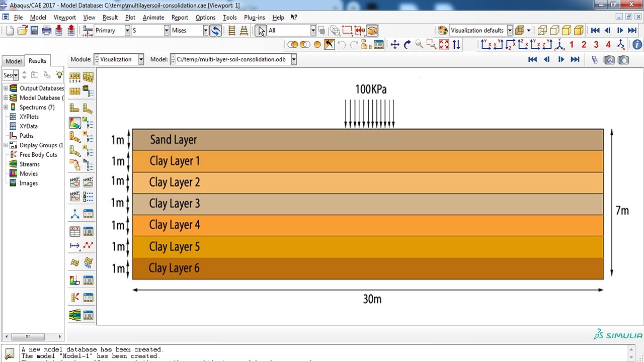The height and width of the screenshot is (362, 644).
Task: Toggle the highlighted view manipulation icon
Action: 329,45
